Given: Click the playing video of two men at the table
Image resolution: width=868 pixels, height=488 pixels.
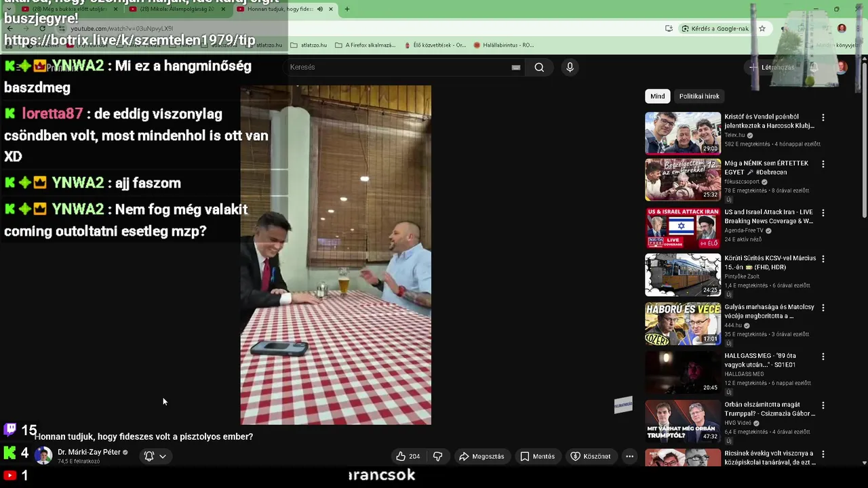Looking at the screenshot, I should click(336, 255).
